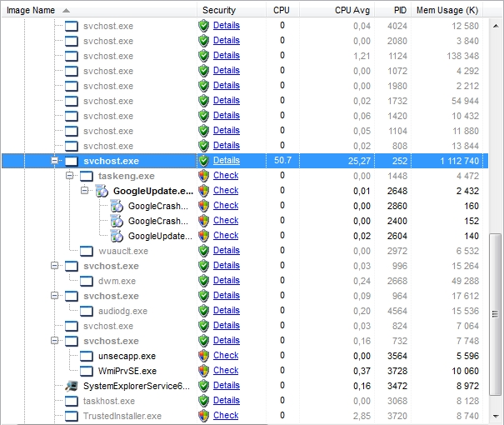504x425 pixels.
Task: Select the taskeng.exe process row
Action: (126, 176)
